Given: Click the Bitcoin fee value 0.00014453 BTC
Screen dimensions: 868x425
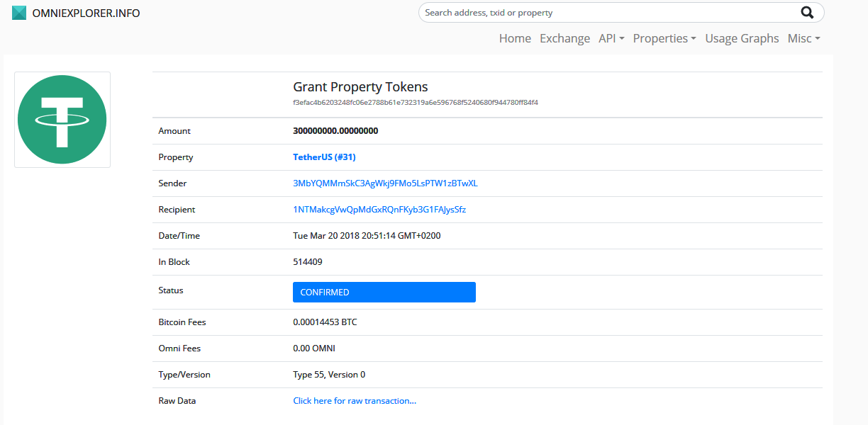Looking at the screenshot, I should (325, 322).
